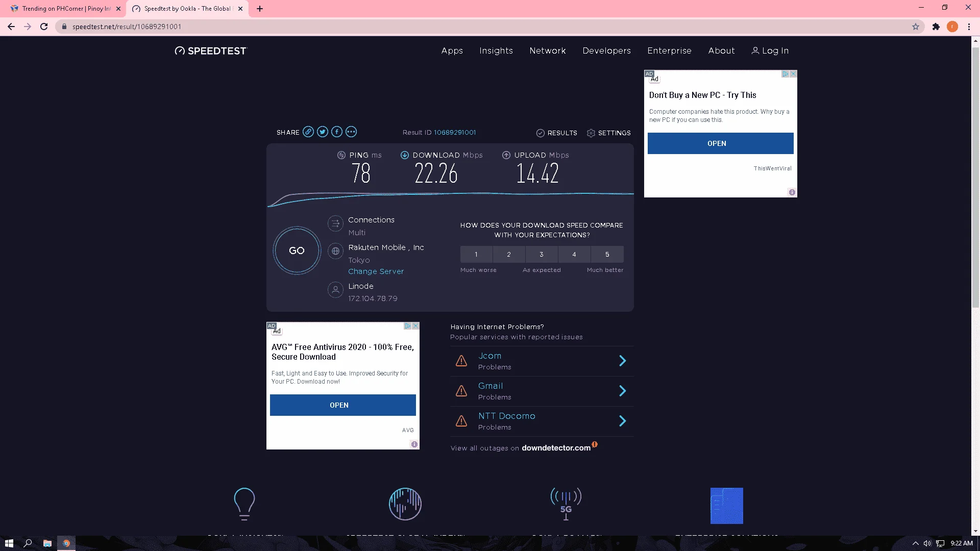Viewport: 980px width, 551px height.
Task: Click the blue enterprise solutions icon
Action: point(727,506)
